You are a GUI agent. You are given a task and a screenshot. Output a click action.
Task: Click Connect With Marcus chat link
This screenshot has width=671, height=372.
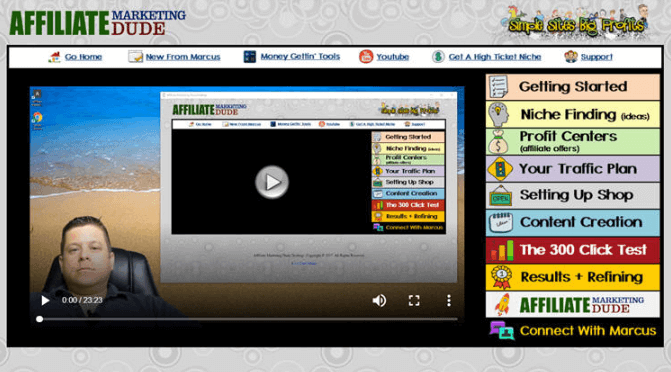point(588,331)
